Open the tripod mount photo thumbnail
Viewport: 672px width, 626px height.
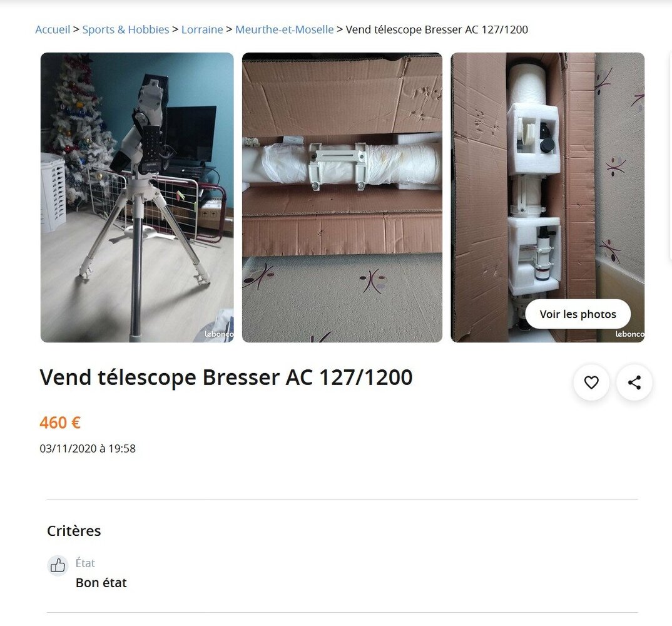pyautogui.click(x=137, y=197)
